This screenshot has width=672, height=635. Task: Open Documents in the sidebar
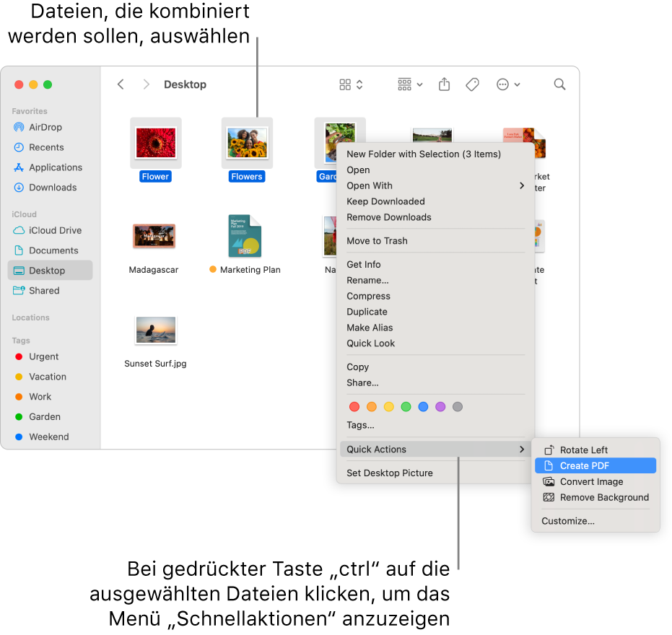(x=50, y=250)
